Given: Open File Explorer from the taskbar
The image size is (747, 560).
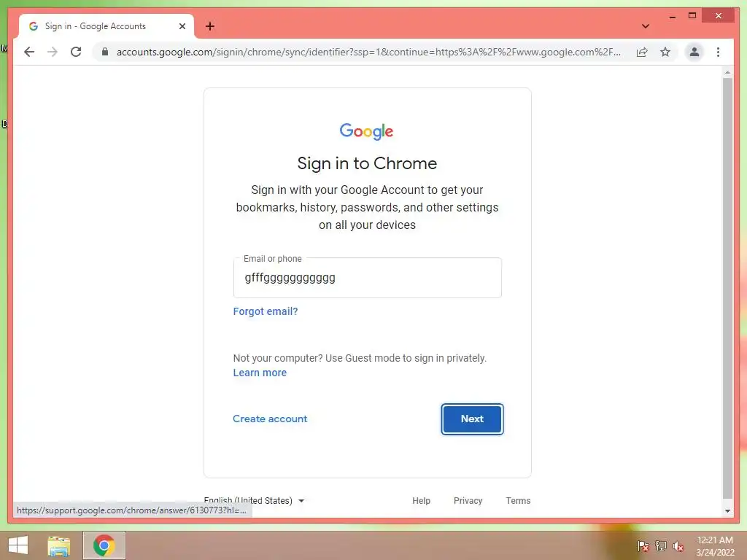Looking at the screenshot, I should click(58, 545).
